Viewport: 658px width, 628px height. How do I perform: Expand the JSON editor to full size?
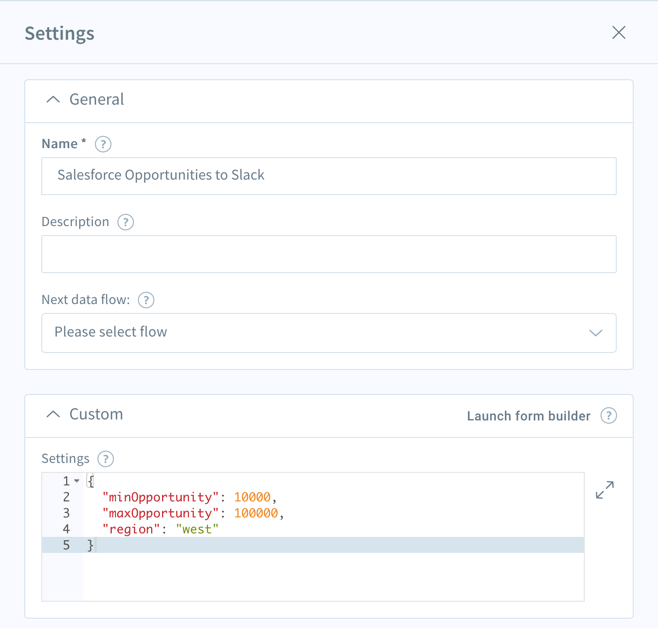[605, 490]
